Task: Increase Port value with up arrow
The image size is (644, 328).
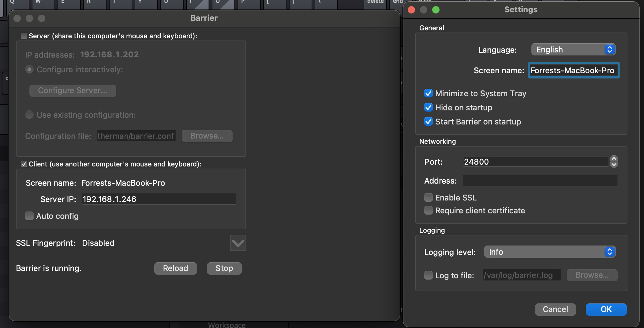Action: (614, 159)
